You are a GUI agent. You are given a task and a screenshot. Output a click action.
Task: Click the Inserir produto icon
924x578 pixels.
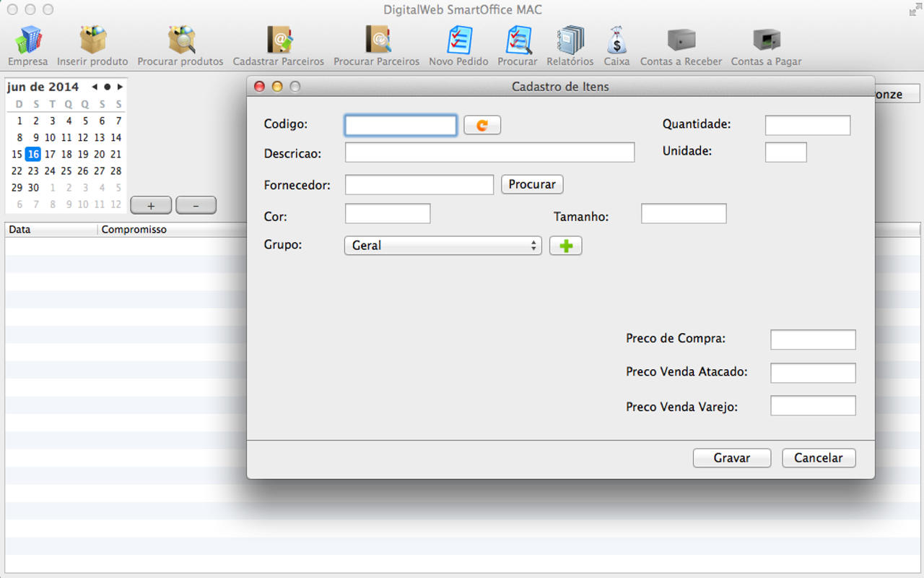coord(92,40)
